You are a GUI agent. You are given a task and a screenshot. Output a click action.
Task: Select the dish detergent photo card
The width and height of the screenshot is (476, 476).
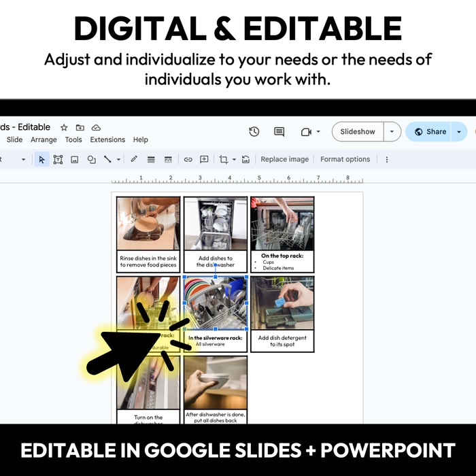coord(282,313)
